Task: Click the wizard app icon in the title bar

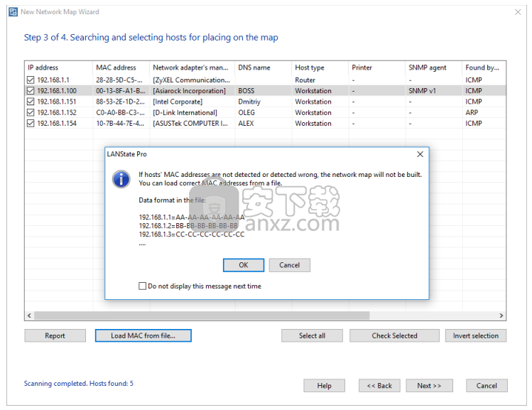Action: tap(12, 12)
